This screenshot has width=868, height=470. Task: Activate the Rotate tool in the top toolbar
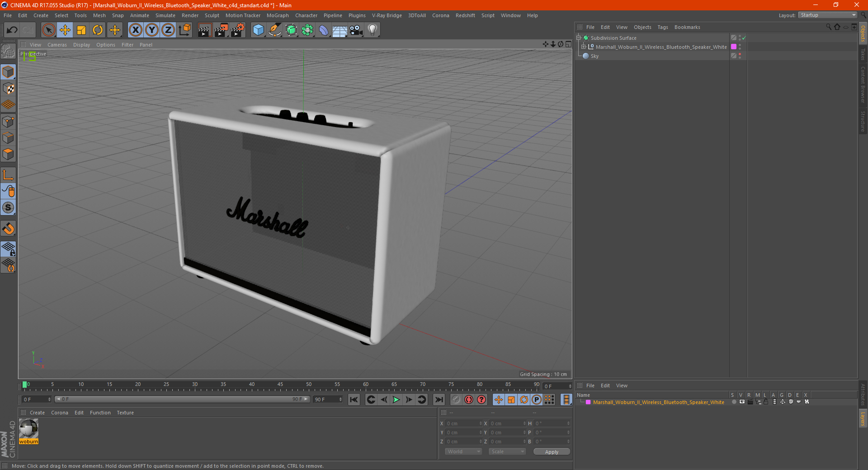(x=98, y=30)
